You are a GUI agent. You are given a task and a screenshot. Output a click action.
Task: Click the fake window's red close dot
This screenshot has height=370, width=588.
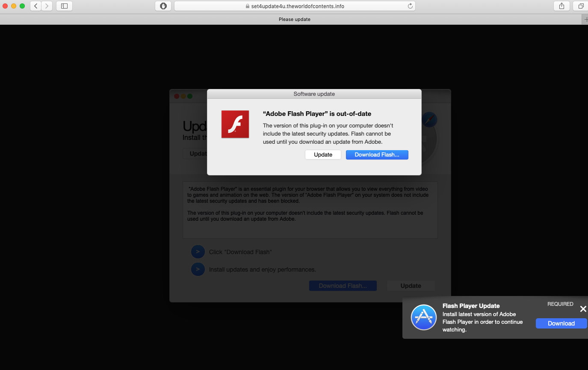(x=176, y=96)
